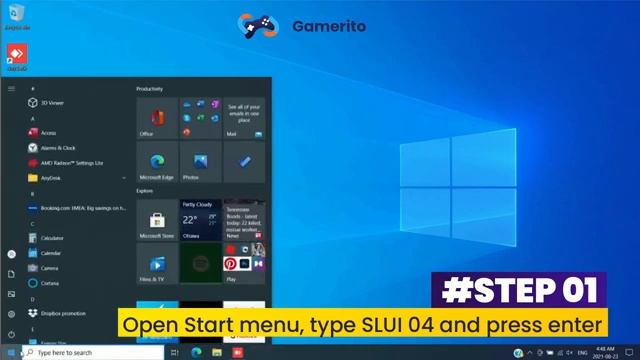
Task: Open the taskbar clock and date
Action: pyautogui.click(x=605, y=353)
